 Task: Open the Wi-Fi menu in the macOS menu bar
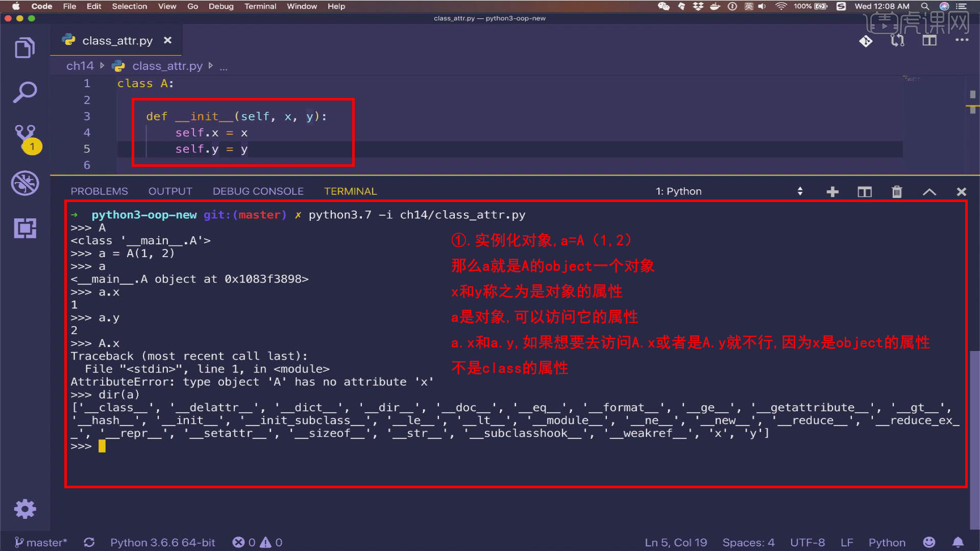click(x=781, y=7)
